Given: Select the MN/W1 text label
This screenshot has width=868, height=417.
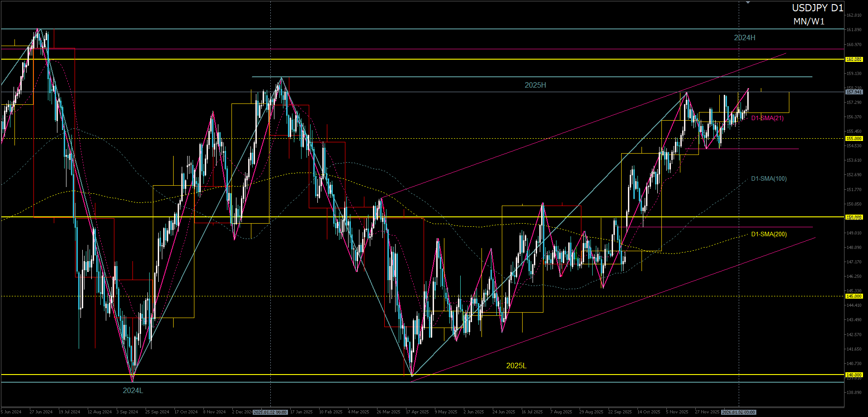Looking at the screenshot, I should click(x=809, y=22).
